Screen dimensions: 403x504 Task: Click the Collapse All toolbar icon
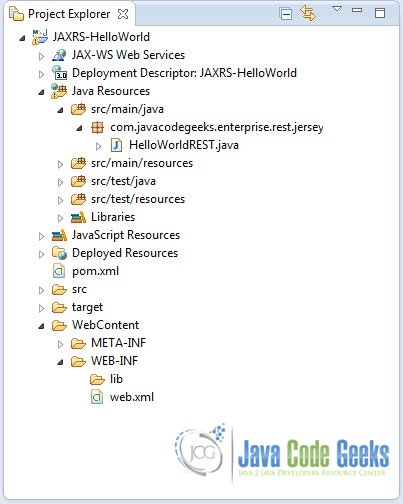[x=286, y=14]
